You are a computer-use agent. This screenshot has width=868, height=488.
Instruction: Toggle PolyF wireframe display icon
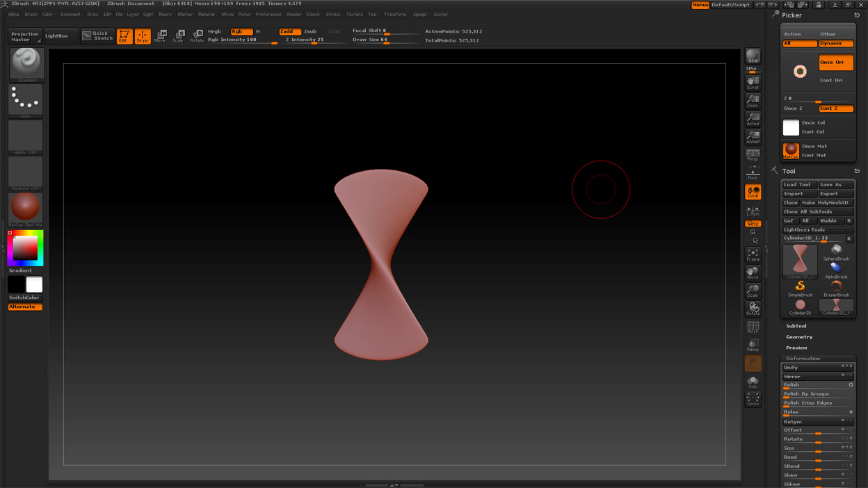753,327
